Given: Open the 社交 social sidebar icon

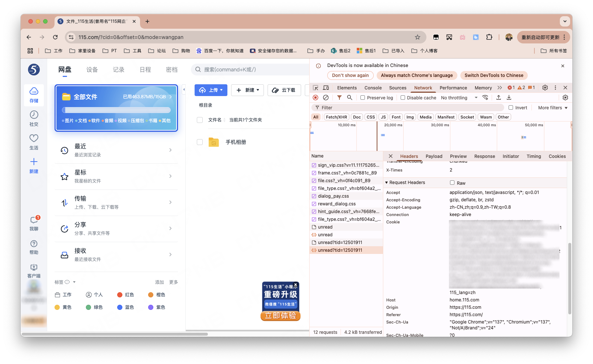Looking at the screenshot, I should (x=34, y=118).
